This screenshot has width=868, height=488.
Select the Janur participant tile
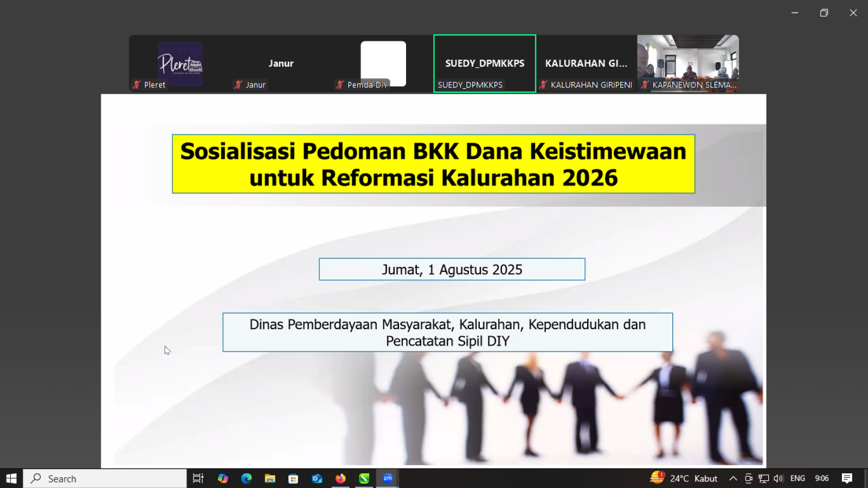click(281, 63)
